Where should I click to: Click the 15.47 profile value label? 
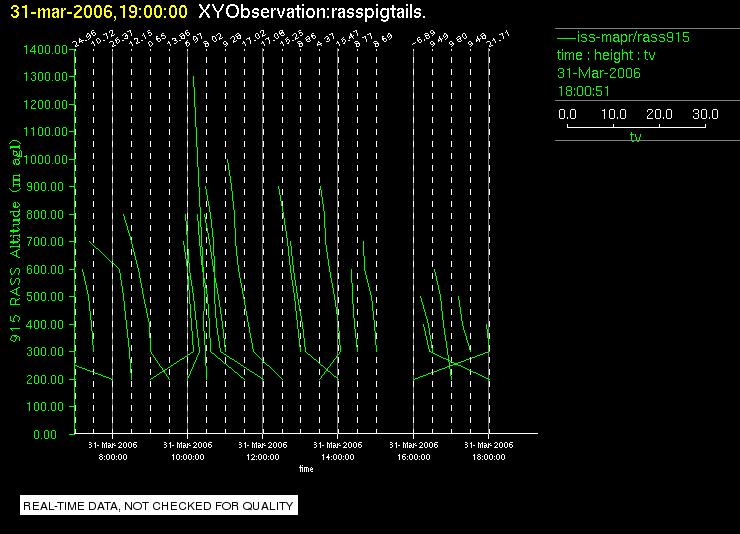pos(347,39)
